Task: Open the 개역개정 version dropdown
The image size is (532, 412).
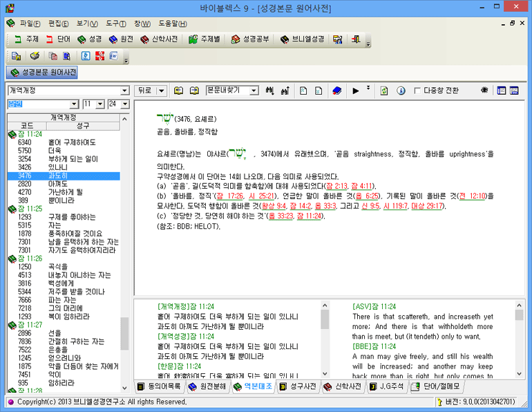Action: [x=125, y=91]
